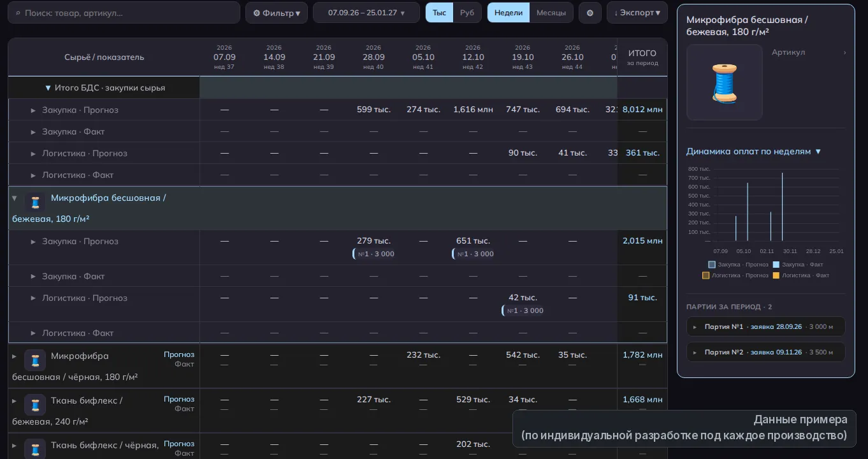Open large spool product image in side panel

point(724,83)
